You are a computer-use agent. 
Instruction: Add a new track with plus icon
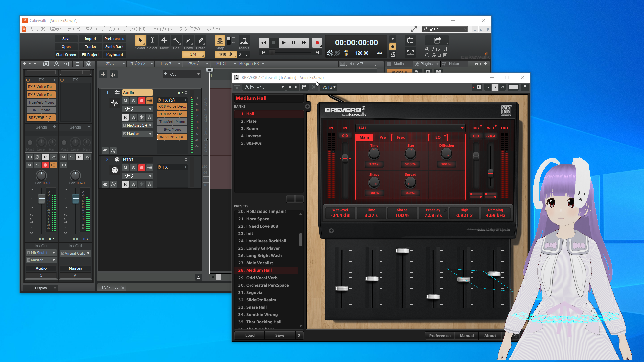tap(103, 74)
